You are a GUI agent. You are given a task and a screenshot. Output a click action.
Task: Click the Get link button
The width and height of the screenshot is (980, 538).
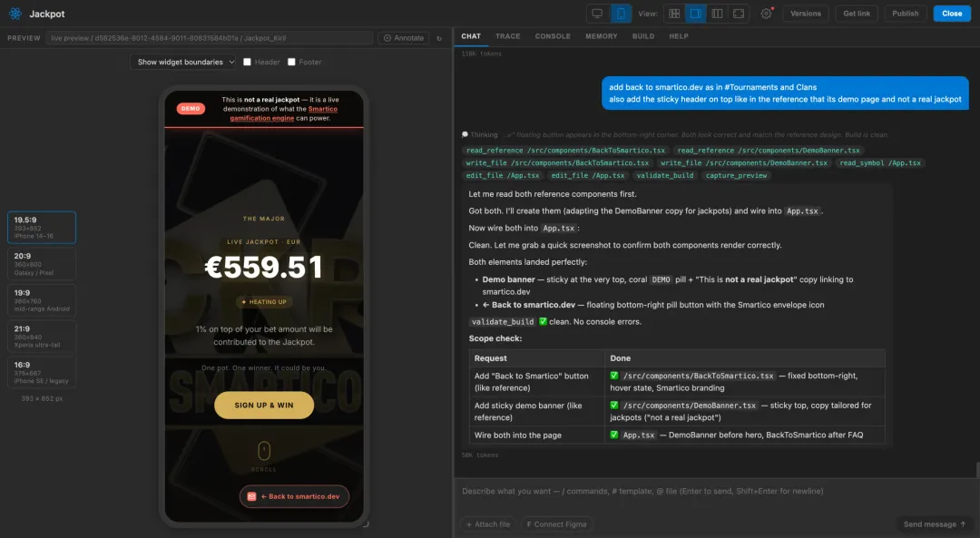point(857,13)
